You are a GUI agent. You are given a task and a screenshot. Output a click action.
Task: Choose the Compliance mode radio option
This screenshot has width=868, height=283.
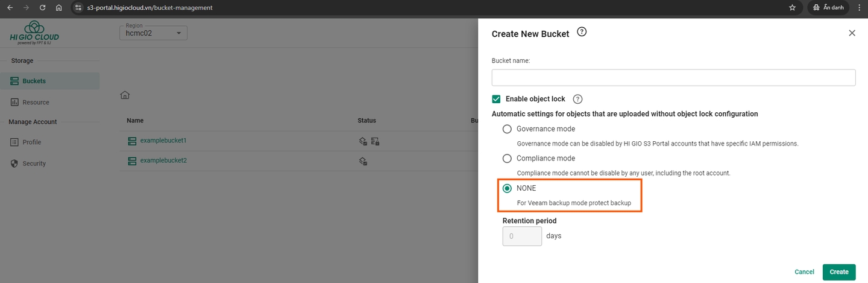pos(507,158)
